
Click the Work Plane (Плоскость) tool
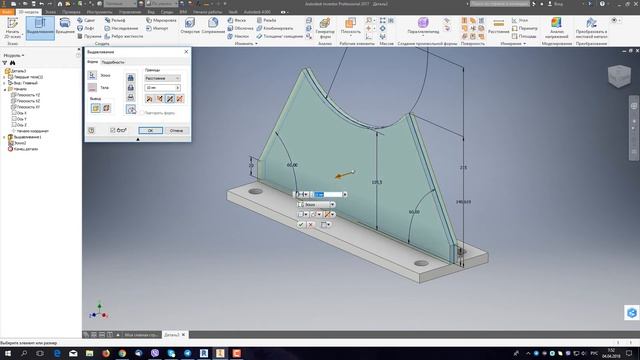click(x=351, y=26)
